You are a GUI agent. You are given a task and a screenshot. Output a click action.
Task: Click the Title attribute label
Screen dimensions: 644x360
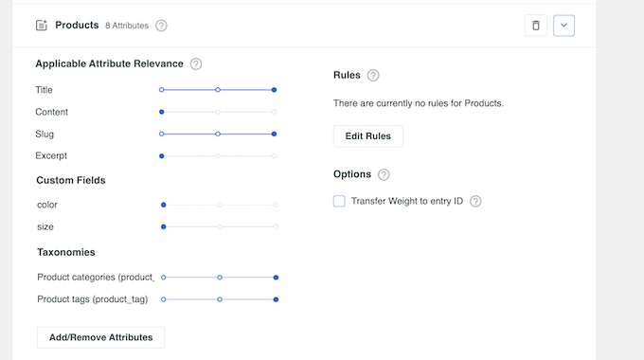[44, 90]
